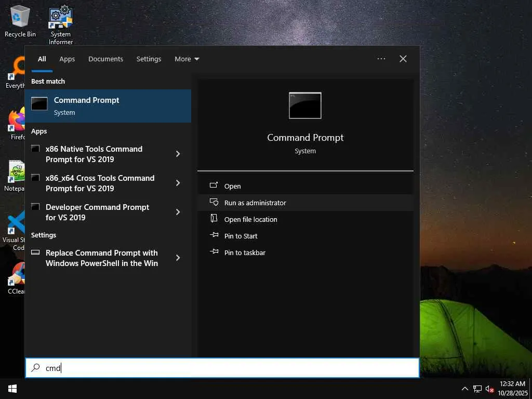532x399 pixels.
Task: Expand x86_x64 Cross Tools Command Prompt arrow
Action: (x=178, y=183)
